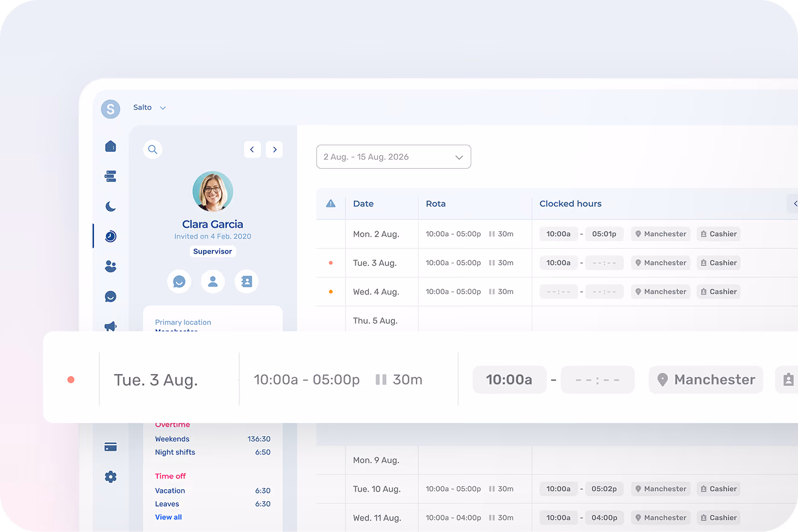This screenshot has width=798, height=532.
Task: Click the View all link
Action: coord(168,517)
